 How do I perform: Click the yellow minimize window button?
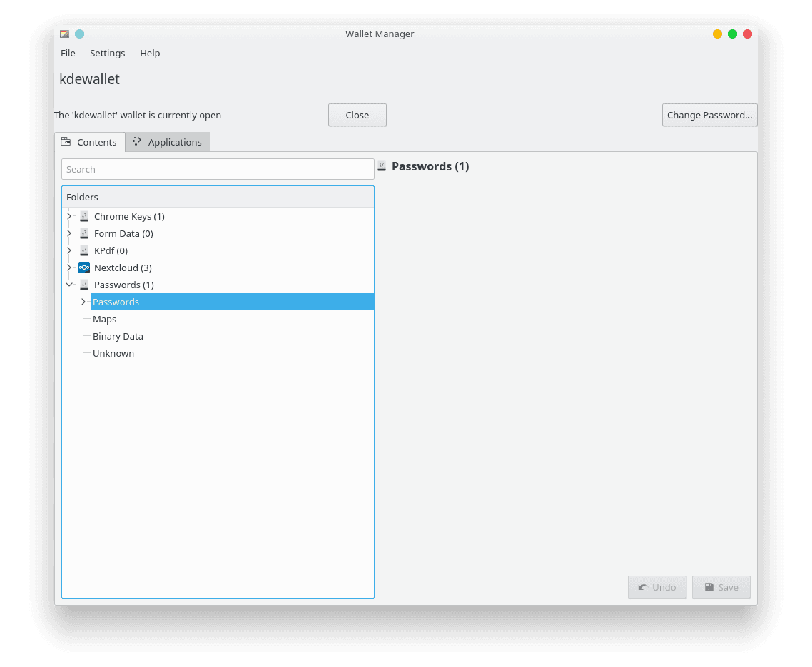click(717, 34)
